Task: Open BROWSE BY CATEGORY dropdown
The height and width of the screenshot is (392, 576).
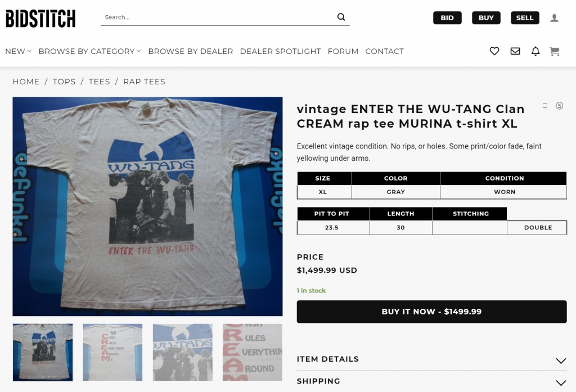Action: [89, 51]
